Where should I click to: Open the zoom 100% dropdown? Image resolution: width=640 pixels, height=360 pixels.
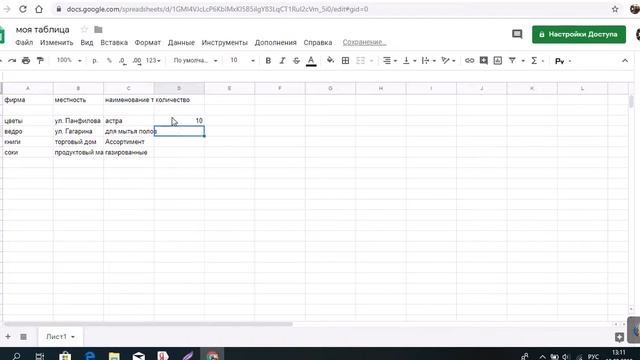tap(69, 60)
